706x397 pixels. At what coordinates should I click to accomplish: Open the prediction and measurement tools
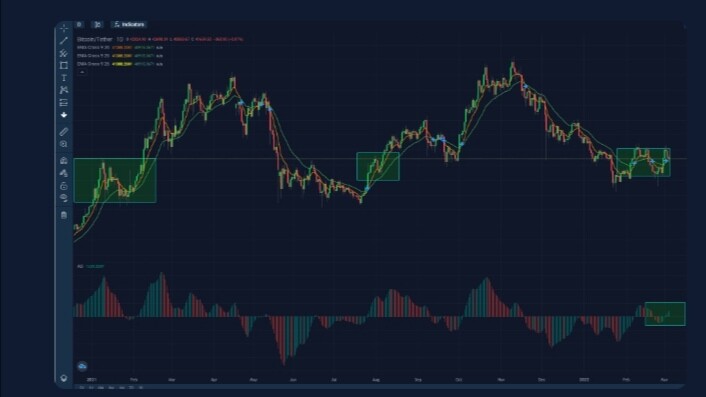click(x=64, y=103)
